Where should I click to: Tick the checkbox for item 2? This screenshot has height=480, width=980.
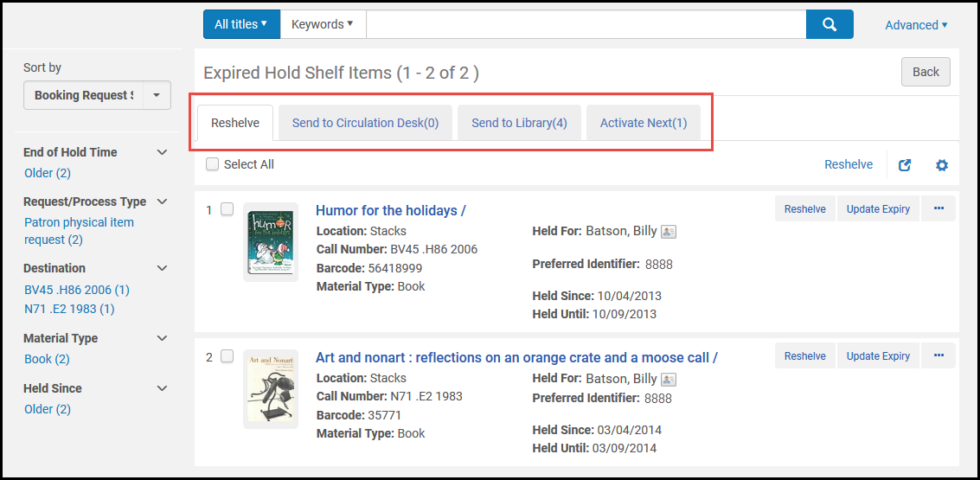[227, 356]
